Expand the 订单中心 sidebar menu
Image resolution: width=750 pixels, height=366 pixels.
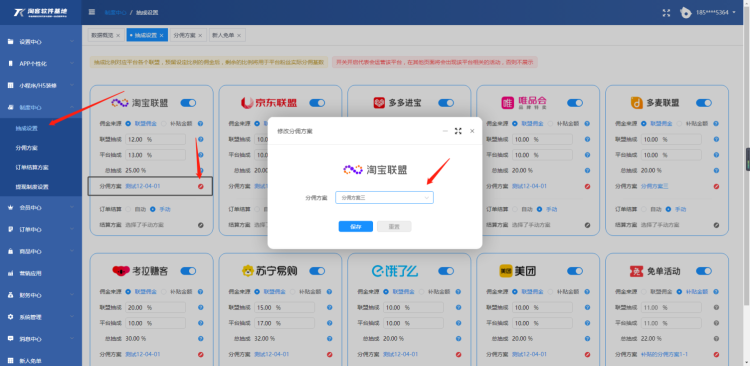coord(41,229)
